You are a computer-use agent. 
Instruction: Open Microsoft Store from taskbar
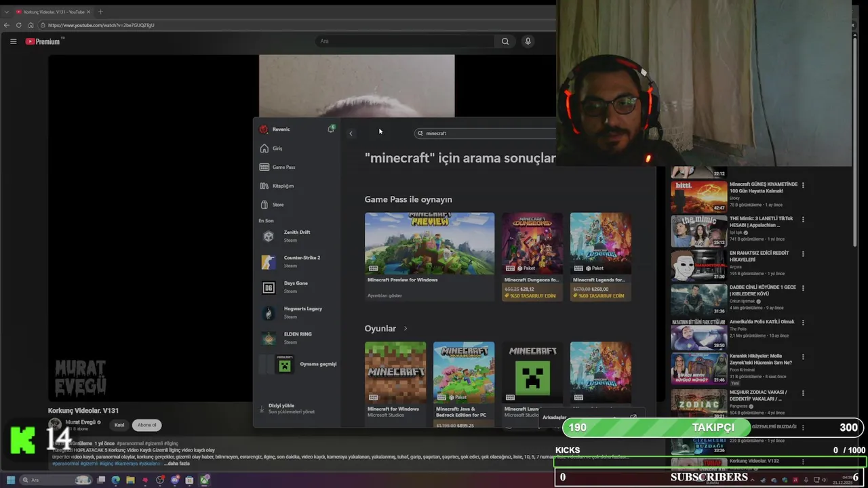(189, 480)
